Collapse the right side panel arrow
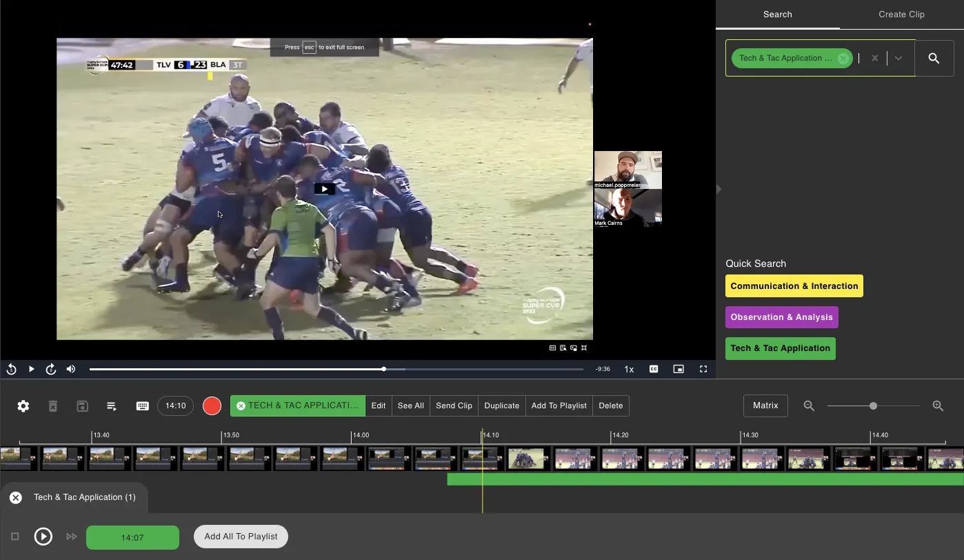The image size is (964, 560). 719,189
